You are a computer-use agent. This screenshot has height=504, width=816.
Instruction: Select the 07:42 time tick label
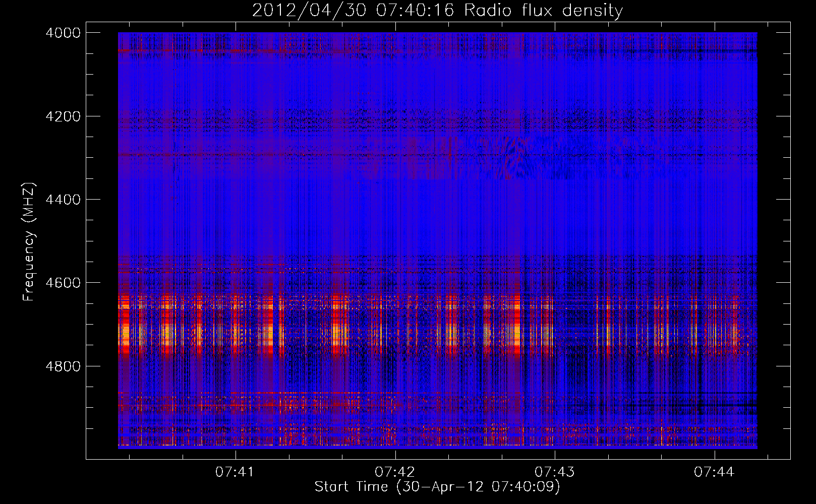click(x=394, y=472)
